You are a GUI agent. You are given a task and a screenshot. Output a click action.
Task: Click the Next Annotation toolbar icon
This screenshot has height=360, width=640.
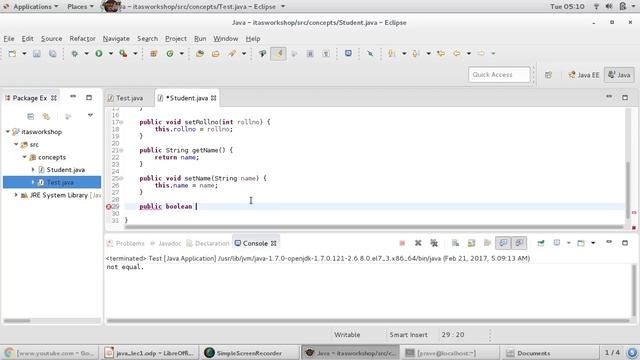click(x=391, y=53)
